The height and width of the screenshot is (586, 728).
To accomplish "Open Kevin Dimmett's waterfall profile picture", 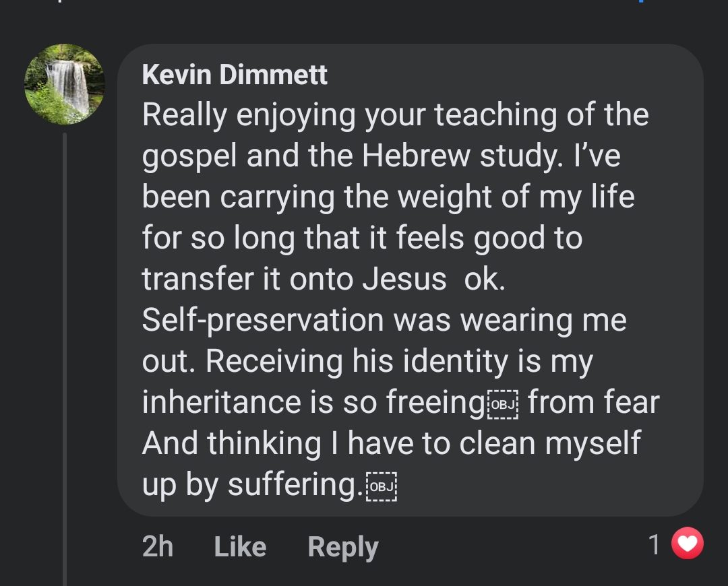I will 65,85.
